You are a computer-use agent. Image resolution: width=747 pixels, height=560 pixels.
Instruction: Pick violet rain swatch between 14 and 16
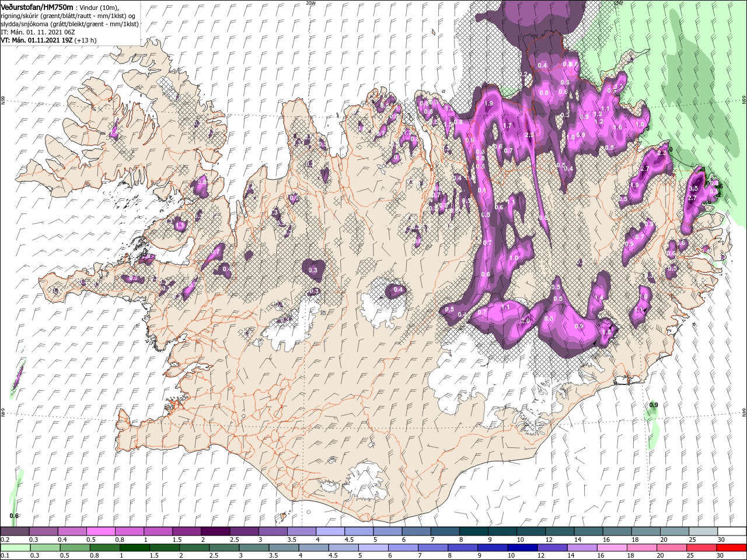click(583, 548)
